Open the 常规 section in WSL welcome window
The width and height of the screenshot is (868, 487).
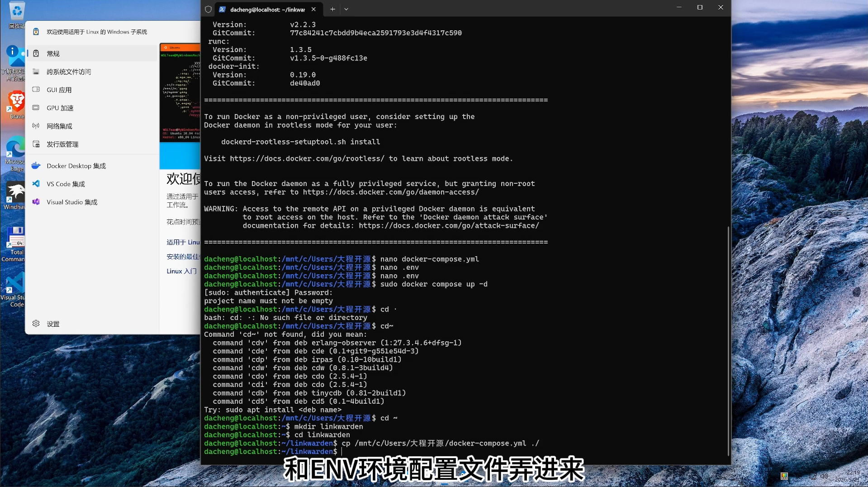tap(92, 53)
